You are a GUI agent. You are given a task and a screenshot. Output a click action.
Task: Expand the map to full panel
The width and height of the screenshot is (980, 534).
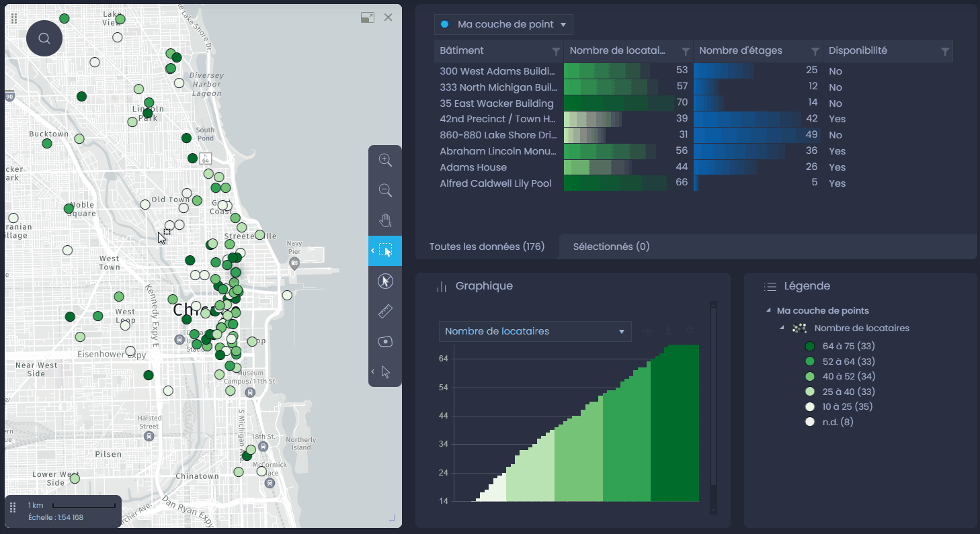[x=367, y=17]
